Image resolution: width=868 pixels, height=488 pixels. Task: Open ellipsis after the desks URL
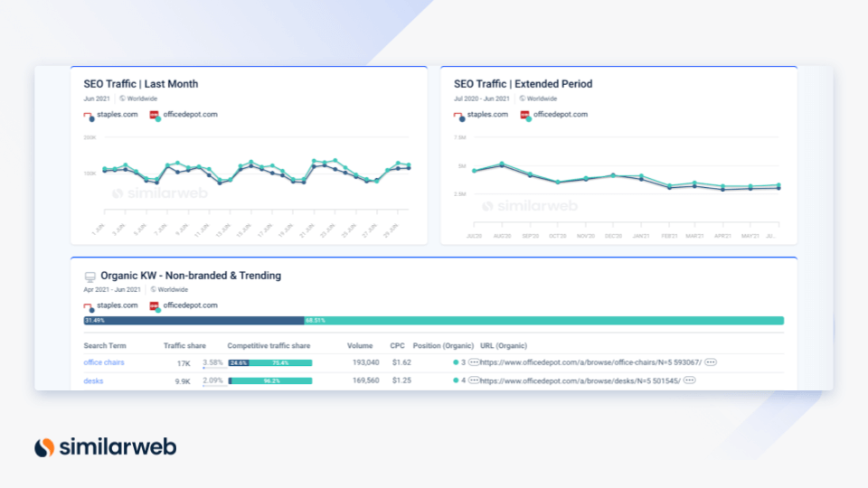click(x=689, y=380)
